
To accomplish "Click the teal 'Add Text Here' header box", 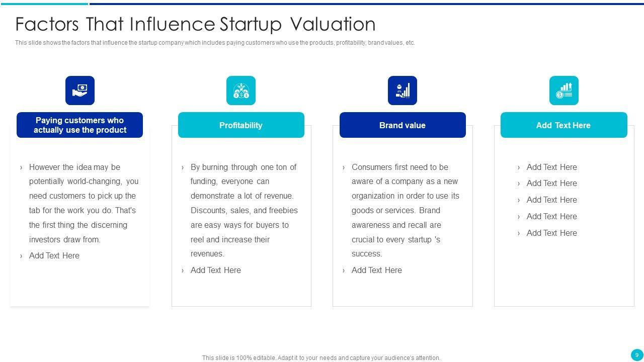I will tap(563, 125).
